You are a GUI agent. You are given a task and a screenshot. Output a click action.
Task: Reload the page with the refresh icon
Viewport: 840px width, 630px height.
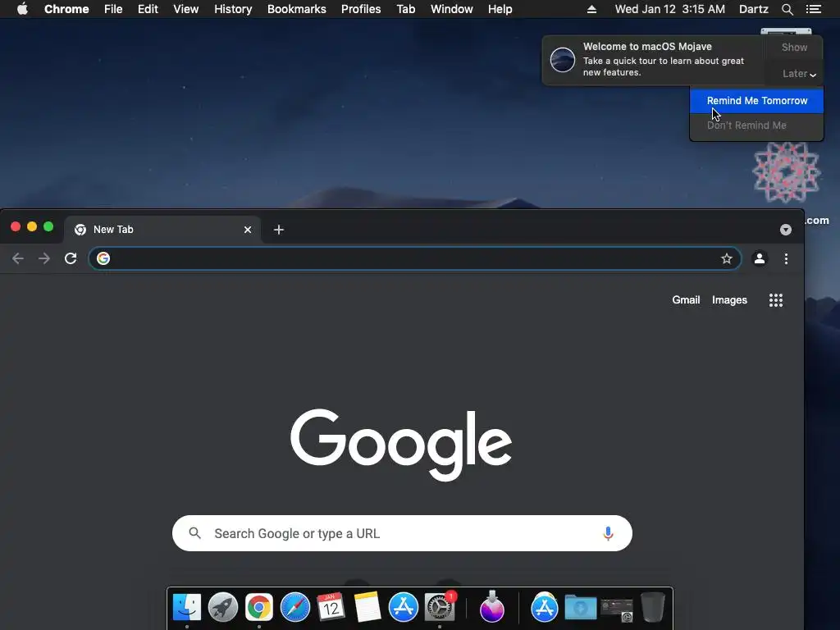(71, 258)
